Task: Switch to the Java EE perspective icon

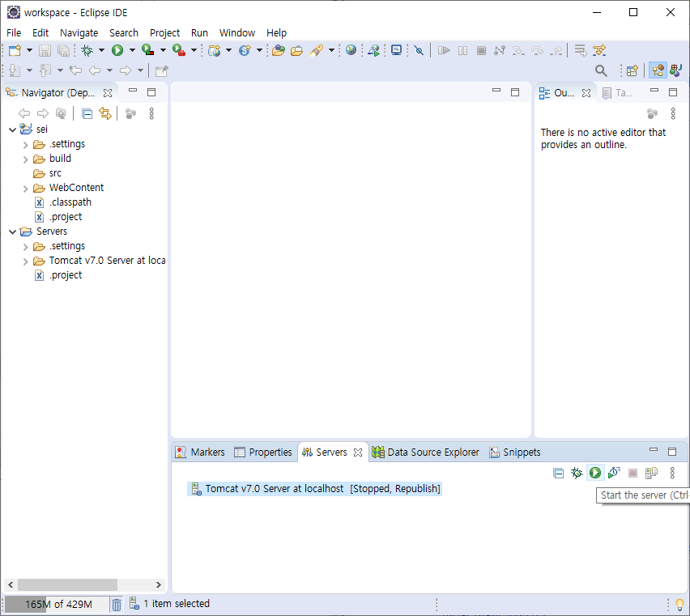Action: (658, 70)
